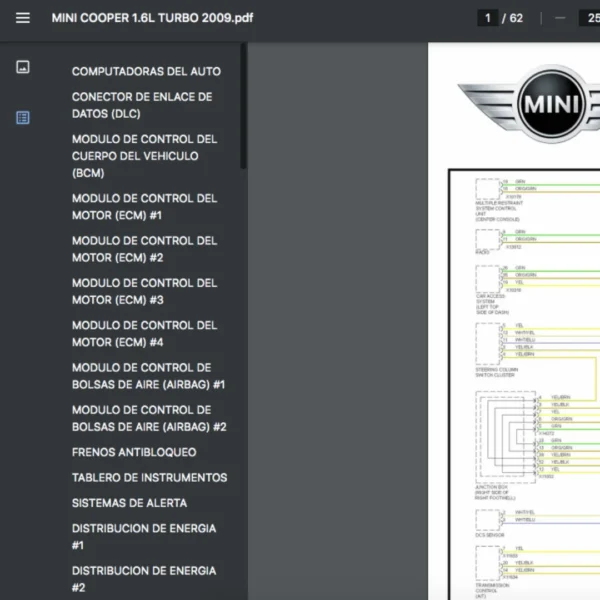
Task: Jump to BOLSAS DE AIRE (AIRBAG) #1 section
Action: 148,376
